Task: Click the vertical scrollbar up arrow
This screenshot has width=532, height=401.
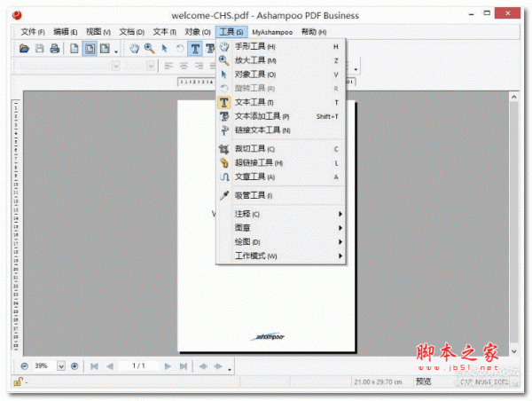Action: [x=514, y=97]
